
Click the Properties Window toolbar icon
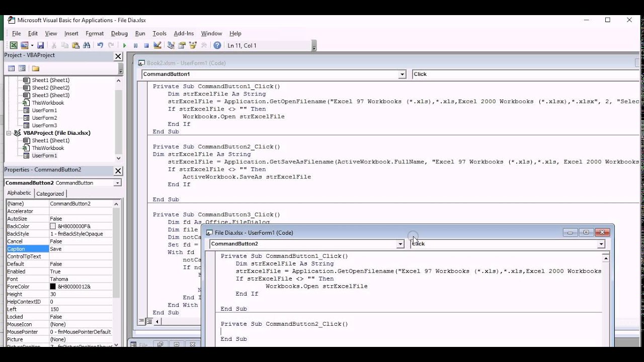(x=182, y=45)
